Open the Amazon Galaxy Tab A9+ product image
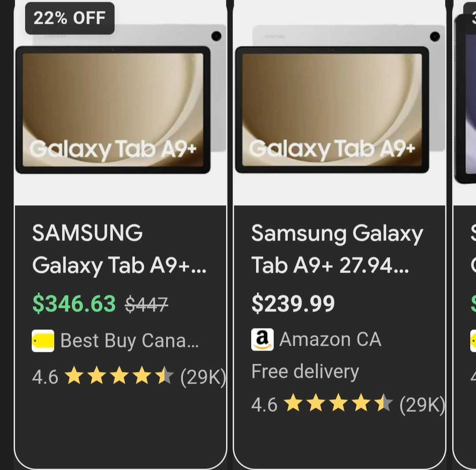 (332, 110)
